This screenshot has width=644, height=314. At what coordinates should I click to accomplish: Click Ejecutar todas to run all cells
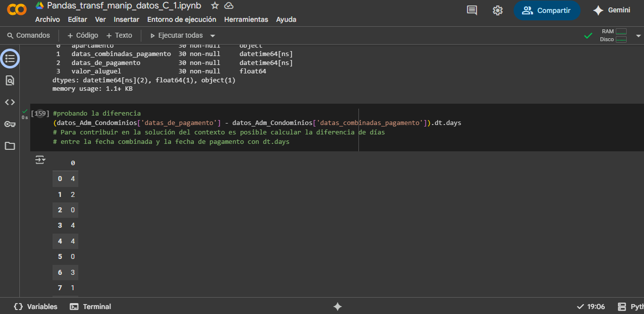176,35
